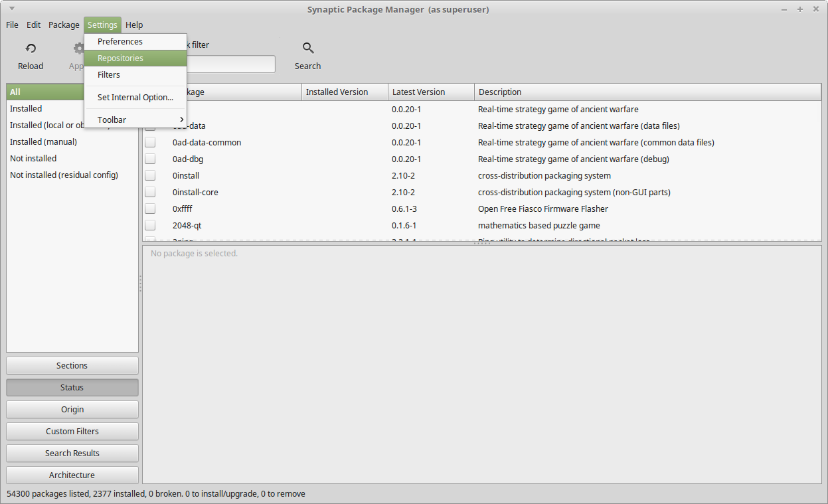Sort by Latest Version column header

click(x=431, y=92)
